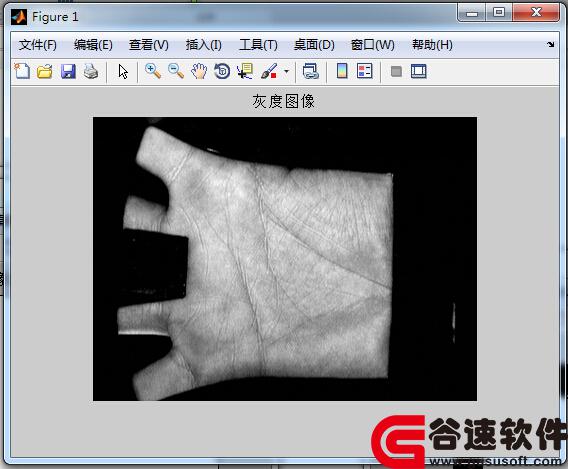568x469 pixels.
Task: Open the 工具(T) menu
Action: click(x=258, y=45)
